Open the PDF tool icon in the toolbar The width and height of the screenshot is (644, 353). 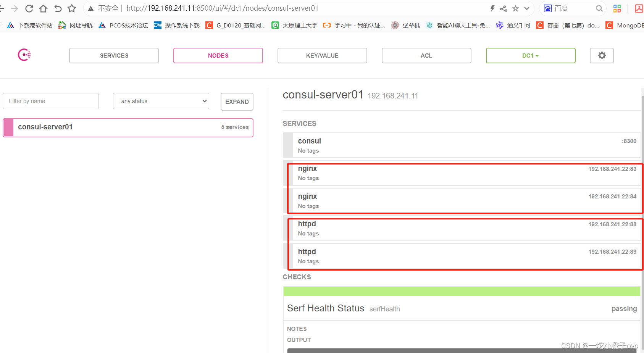pyautogui.click(x=639, y=8)
